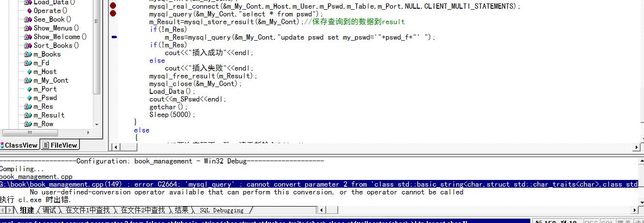Toggle breakpoint on mysql_real_connect line
The image size is (644, 223).
113,6
